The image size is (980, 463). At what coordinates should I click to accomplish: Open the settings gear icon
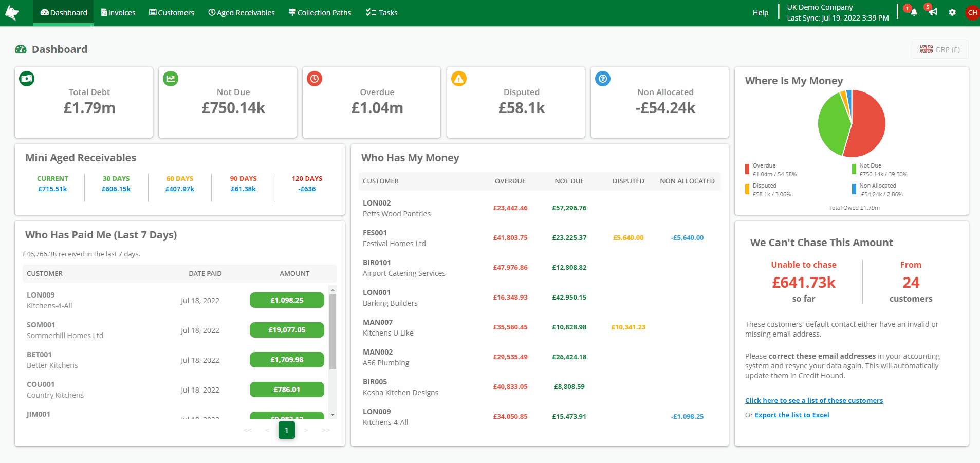click(952, 12)
